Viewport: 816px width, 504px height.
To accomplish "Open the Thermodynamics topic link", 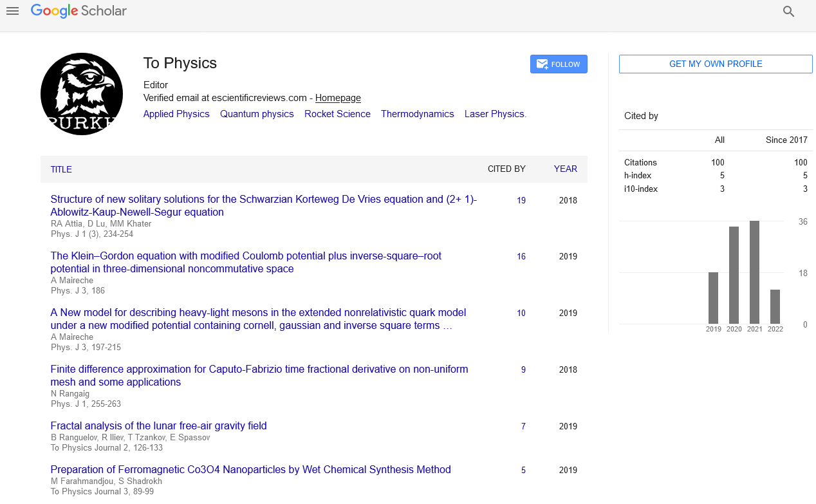I will click(417, 114).
